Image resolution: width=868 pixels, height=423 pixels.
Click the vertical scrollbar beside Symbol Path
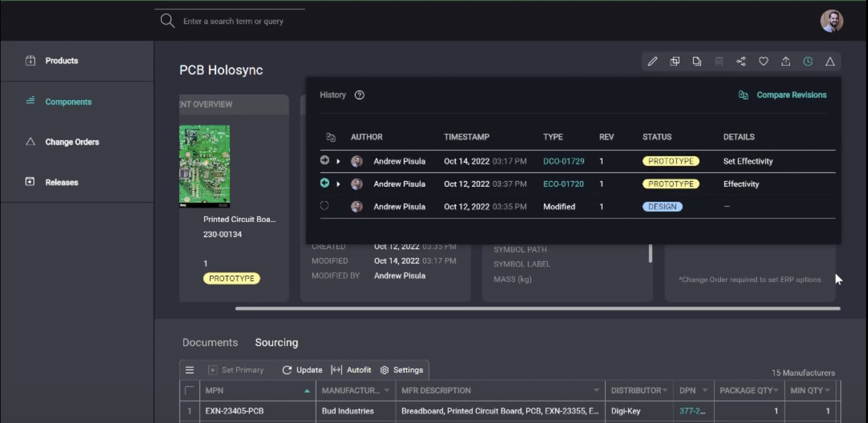(x=650, y=253)
